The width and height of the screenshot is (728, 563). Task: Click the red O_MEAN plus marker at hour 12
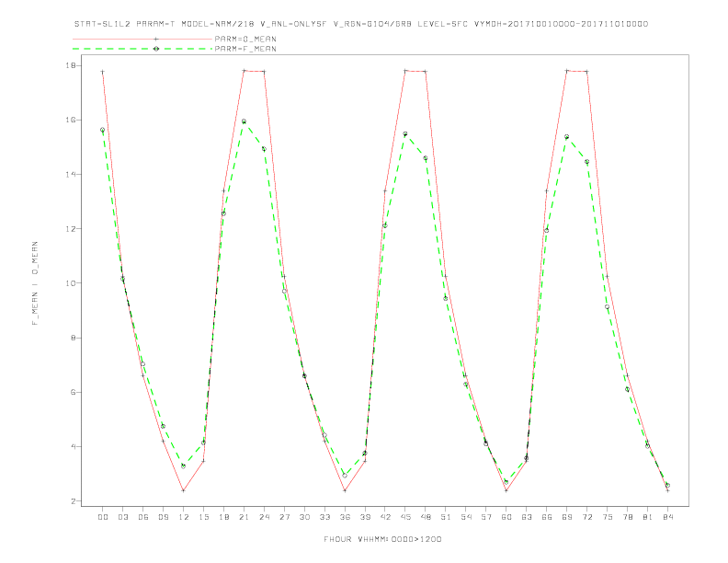[184, 490]
